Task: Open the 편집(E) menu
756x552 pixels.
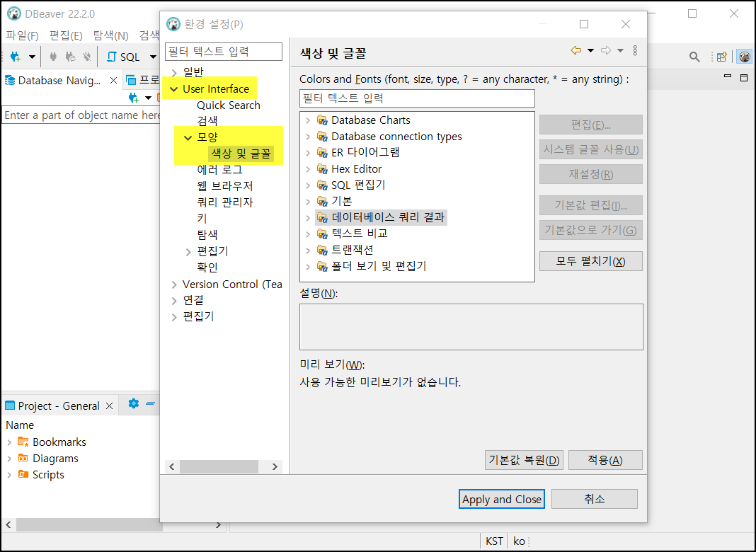Action: [x=66, y=35]
